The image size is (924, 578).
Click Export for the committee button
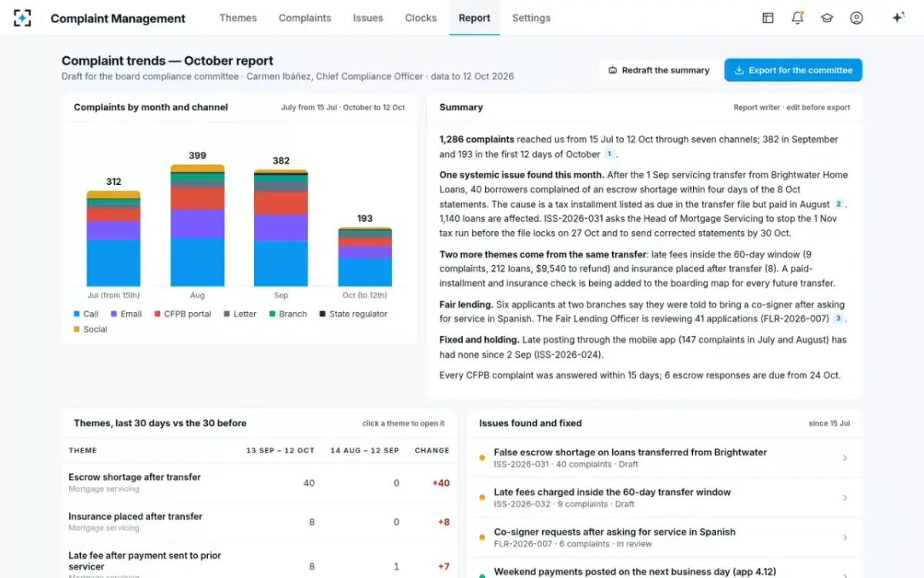click(793, 70)
